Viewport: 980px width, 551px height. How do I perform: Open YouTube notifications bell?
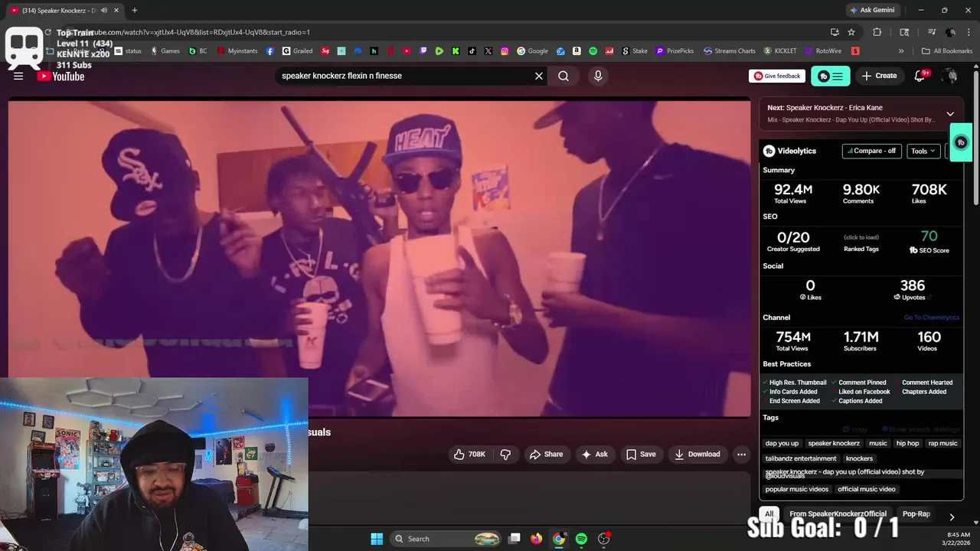click(920, 76)
